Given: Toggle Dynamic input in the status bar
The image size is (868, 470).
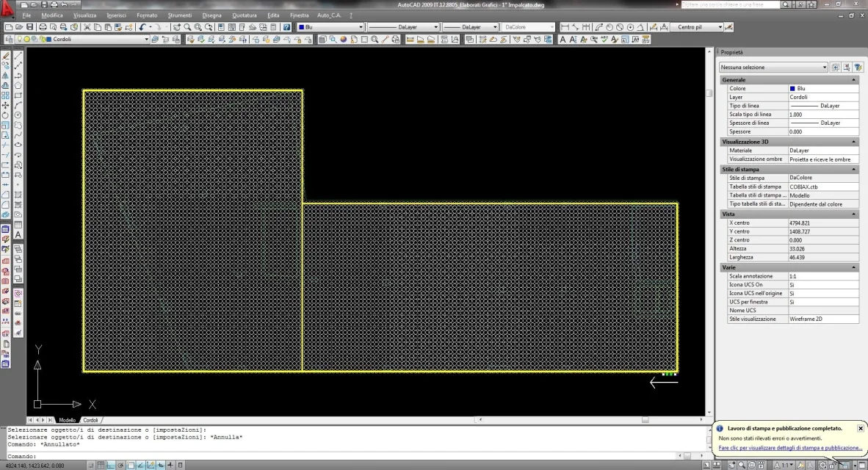Looking at the screenshot, I should pos(161,465).
